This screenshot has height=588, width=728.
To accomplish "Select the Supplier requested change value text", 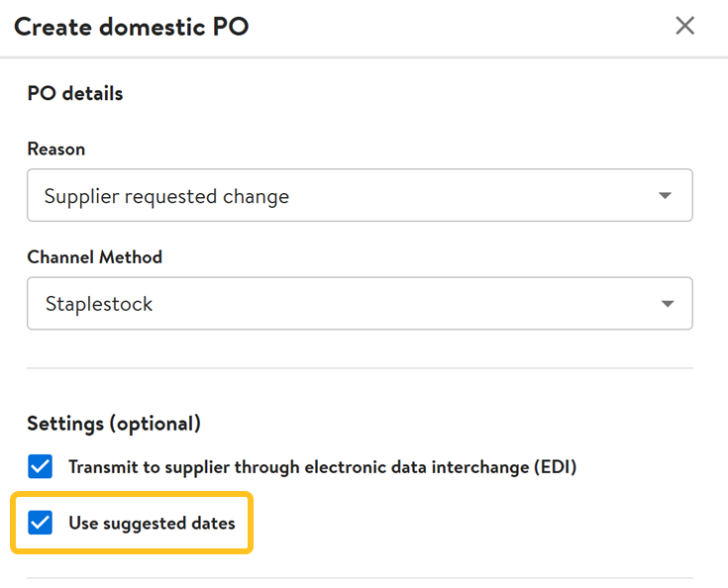I will 166,196.
